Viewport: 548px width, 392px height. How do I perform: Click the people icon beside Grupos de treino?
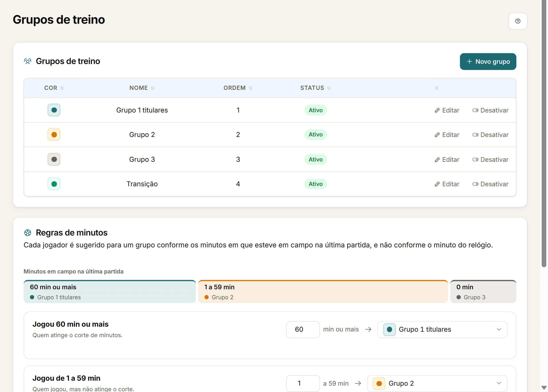click(x=28, y=61)
